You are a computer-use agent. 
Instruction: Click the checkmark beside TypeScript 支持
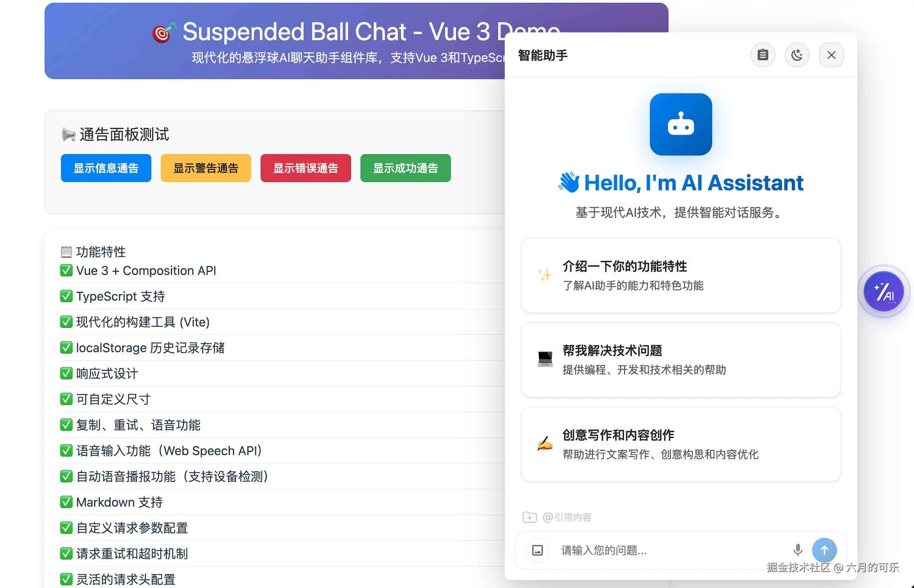click(67, 296)
